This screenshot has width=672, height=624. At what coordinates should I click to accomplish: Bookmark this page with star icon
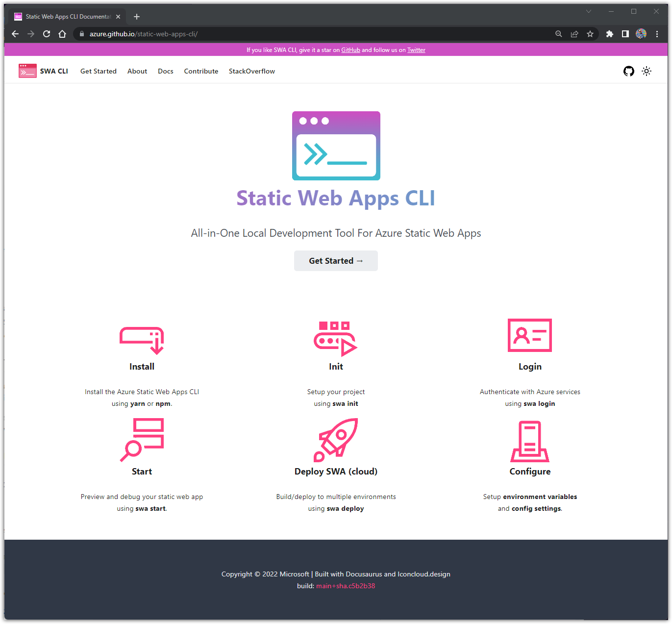click(590, 34)
